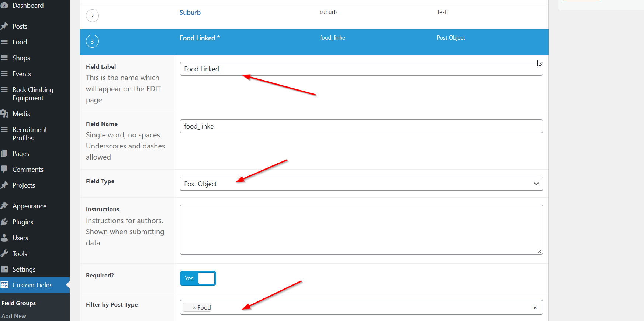Click the Plugins plug icon
Image resolution: width=644 pixels, height=321 pixels.
pos(4,222)
